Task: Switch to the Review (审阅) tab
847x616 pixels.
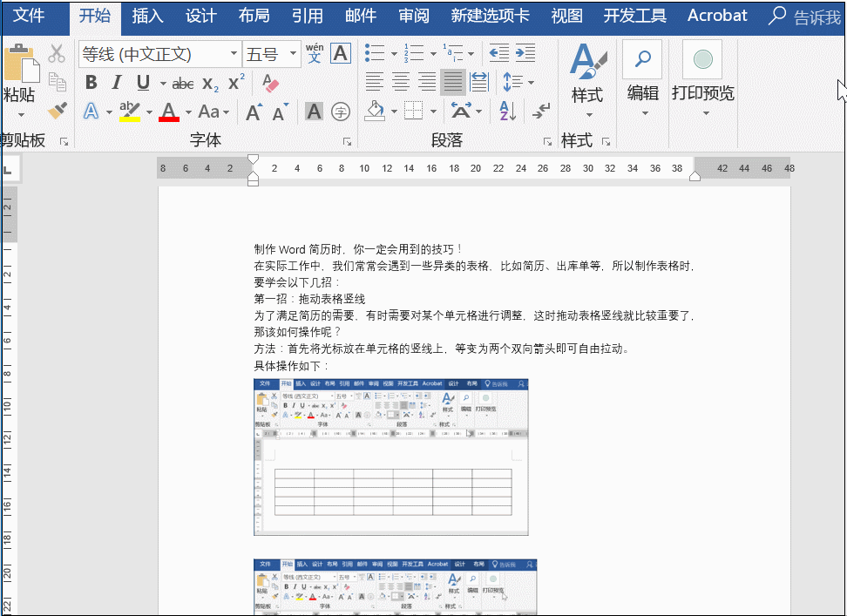Action: [x=414, y=16]
